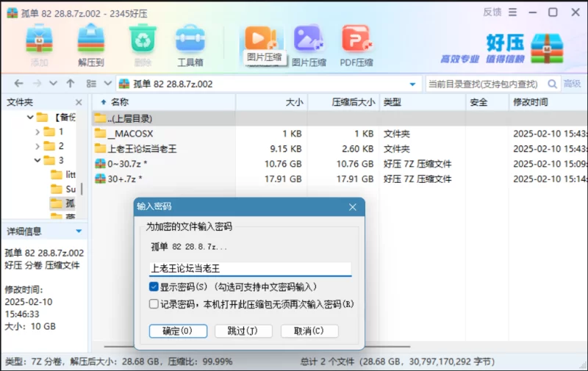Sort by the 大小 column header
The width and height of the screenshot is (588, 371).
point(271,102)
